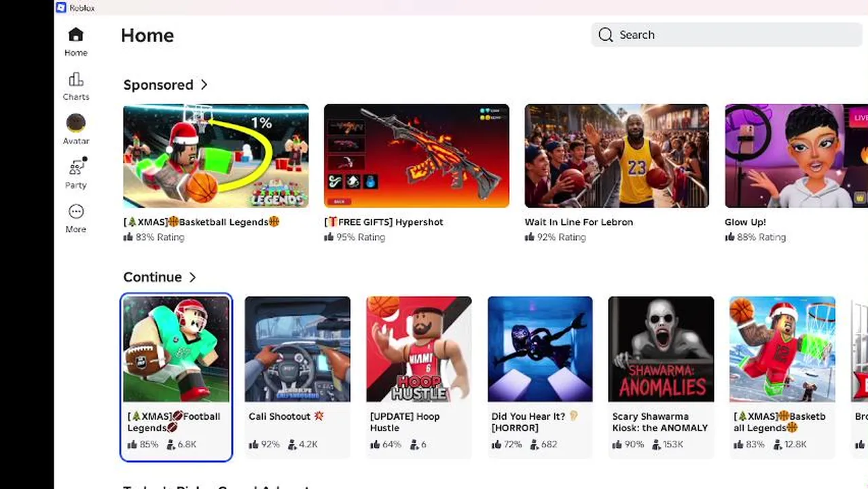Open the Charts icon in sidebar

point(75,79)
